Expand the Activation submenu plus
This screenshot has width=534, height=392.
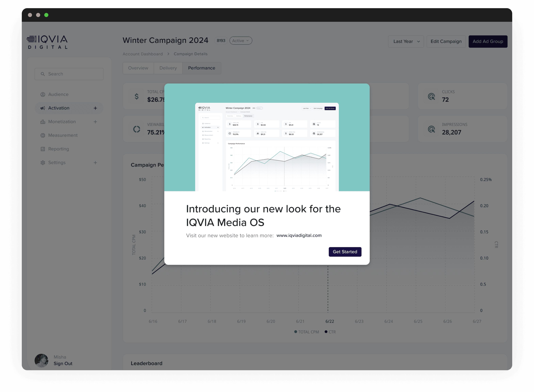95,108
